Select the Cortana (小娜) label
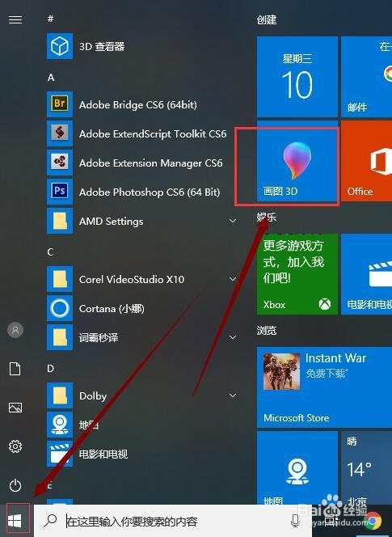Viewport: 392px width, 537px height. click(x=112, y=309)
